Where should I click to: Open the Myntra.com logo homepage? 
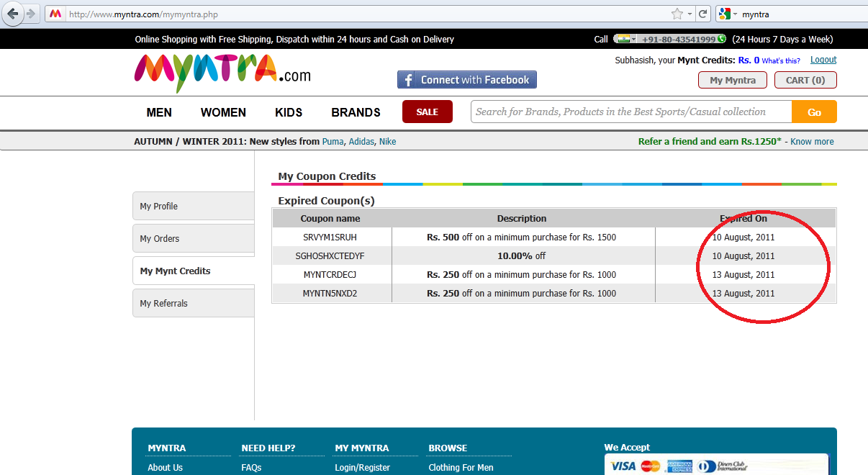[x=222, y=72]
